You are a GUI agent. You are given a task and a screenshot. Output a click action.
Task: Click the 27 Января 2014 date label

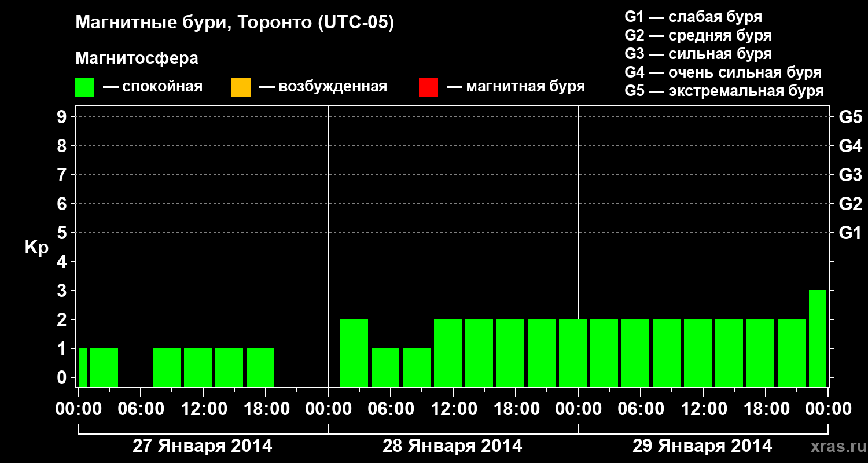(x=203, y=446)
